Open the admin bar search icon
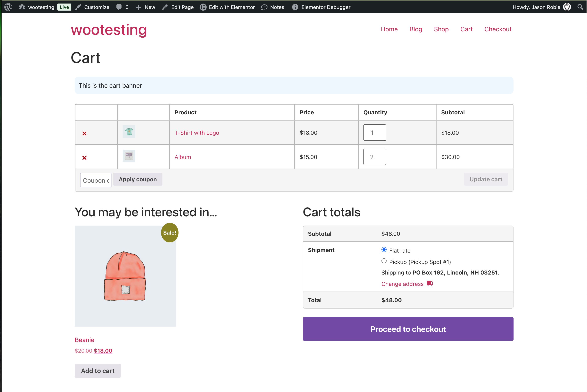Screen dimensions: 587x392 580,7
